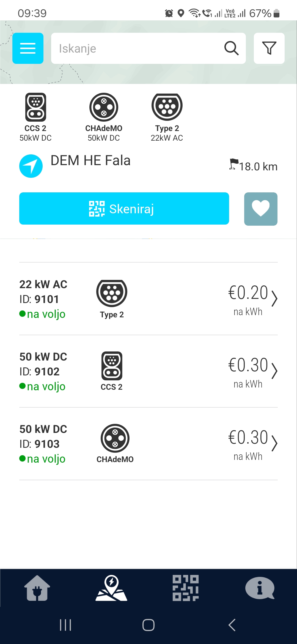Expand price details for ID 9103
This screenshot has height=644, width=297.
coord(274,443)
